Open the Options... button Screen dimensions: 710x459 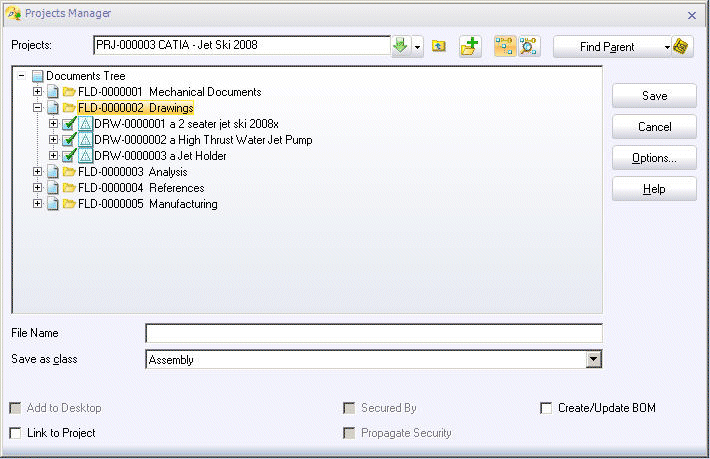click(654, 158)
